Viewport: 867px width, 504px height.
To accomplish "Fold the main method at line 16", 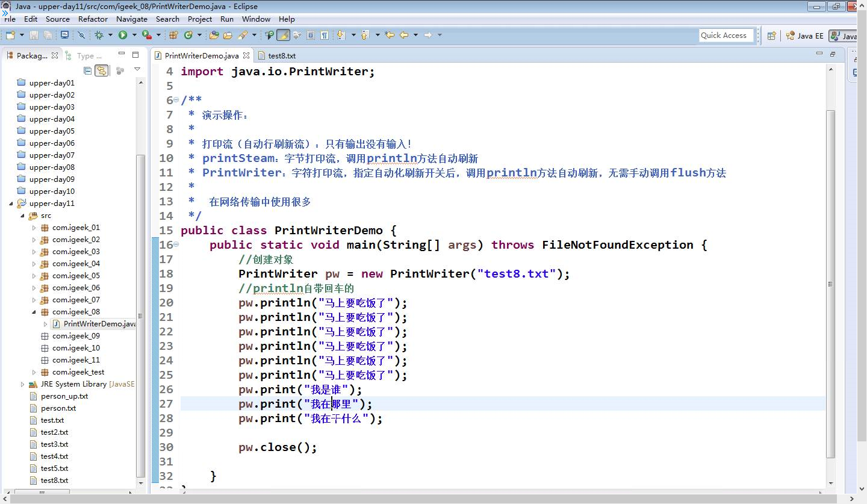I will (176, 245).
